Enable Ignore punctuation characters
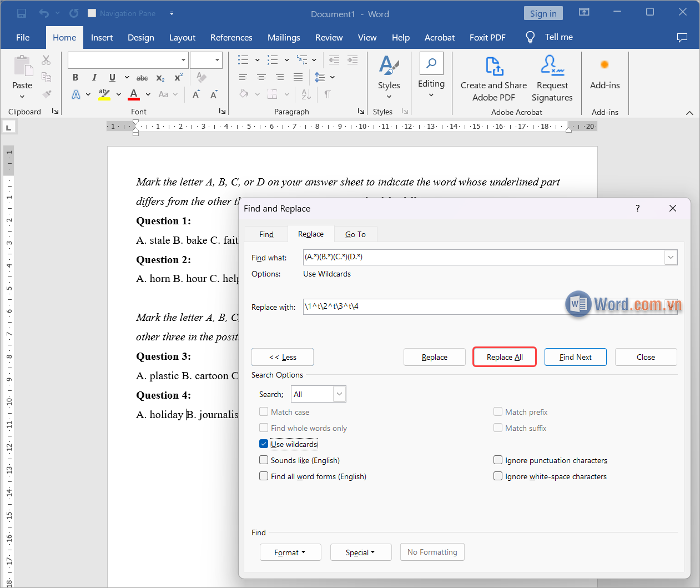700x588 pixels. 498,460
